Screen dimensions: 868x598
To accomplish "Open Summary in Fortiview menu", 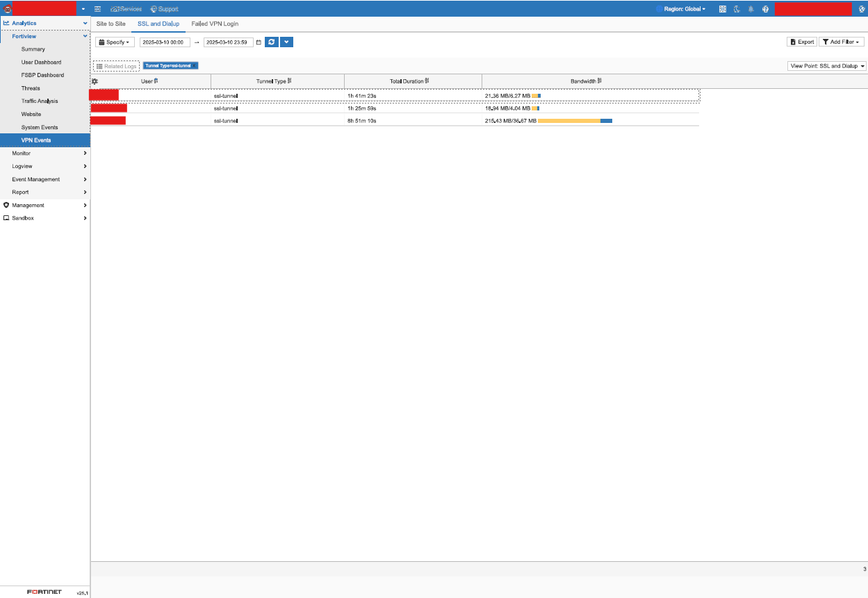I will pos(33,49).
